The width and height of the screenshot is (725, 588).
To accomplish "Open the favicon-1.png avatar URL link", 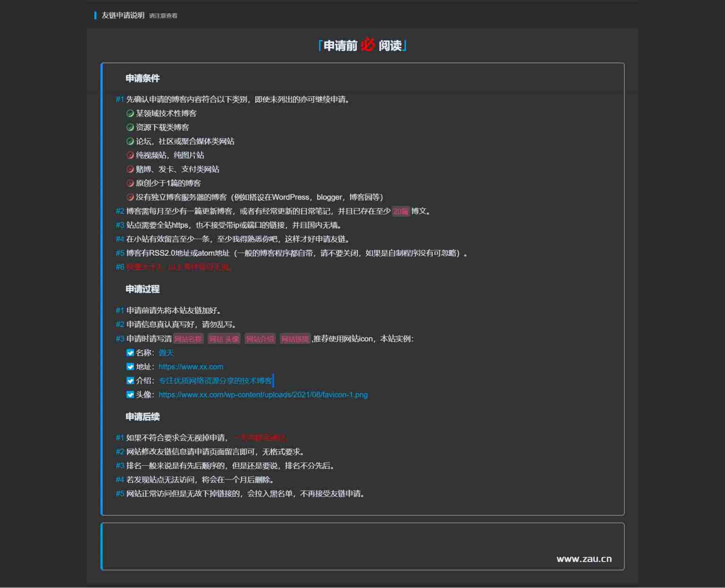I will point(263,395).
